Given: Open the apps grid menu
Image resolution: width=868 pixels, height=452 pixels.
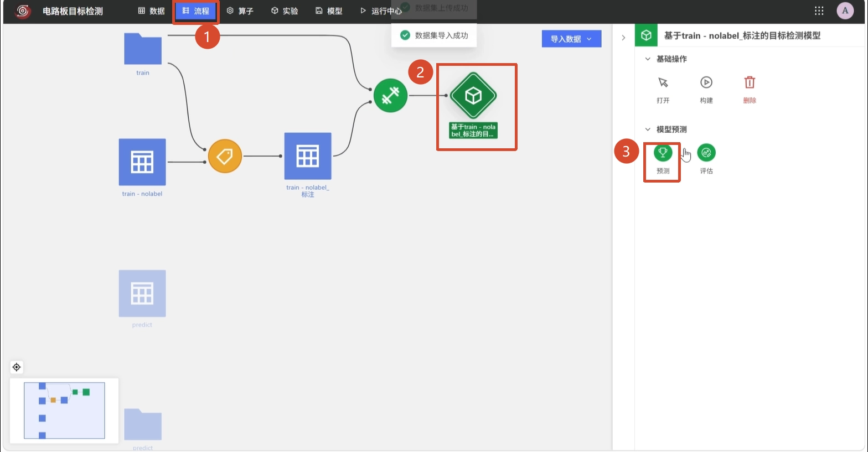Looking at the screenshot, I should 819,11.
